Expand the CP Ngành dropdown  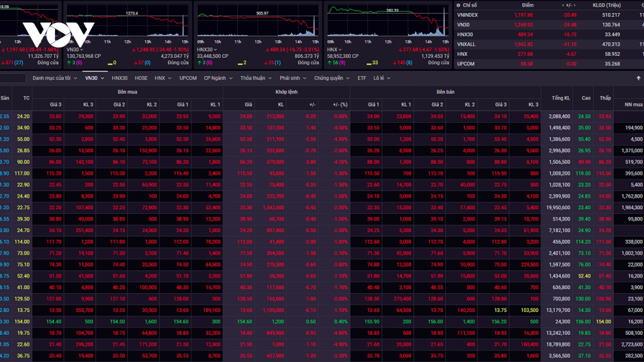pyautogui.click(x=218, y=78)
